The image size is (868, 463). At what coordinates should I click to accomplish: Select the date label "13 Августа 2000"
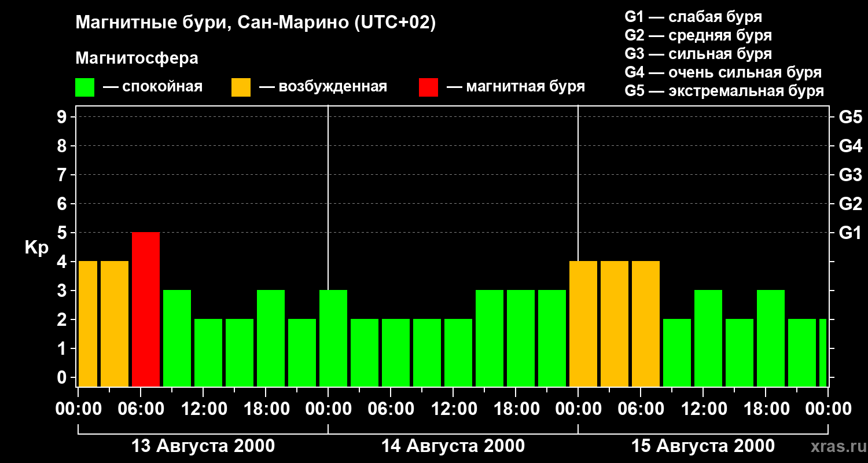(203, 446)
